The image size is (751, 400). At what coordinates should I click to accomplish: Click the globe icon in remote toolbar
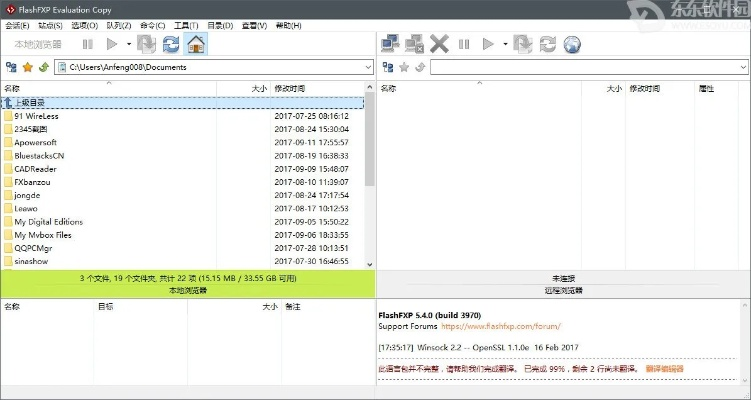pos(572,44)
